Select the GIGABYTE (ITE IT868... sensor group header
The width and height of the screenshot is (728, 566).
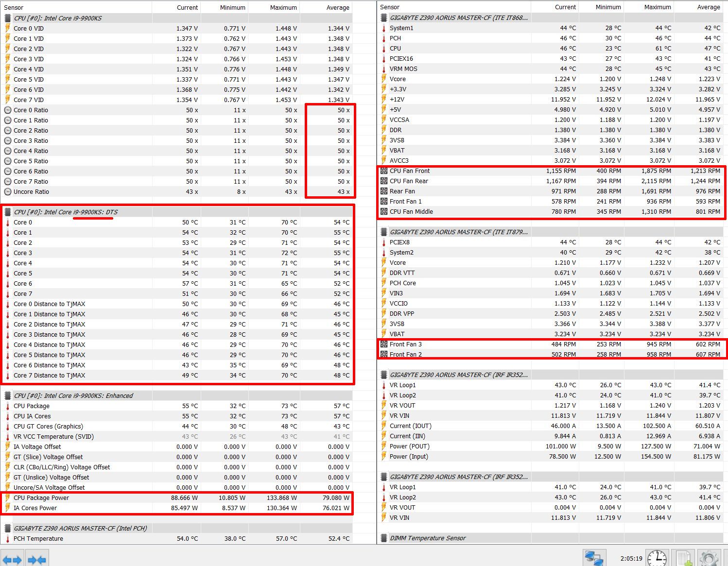[x=459, y=18]
